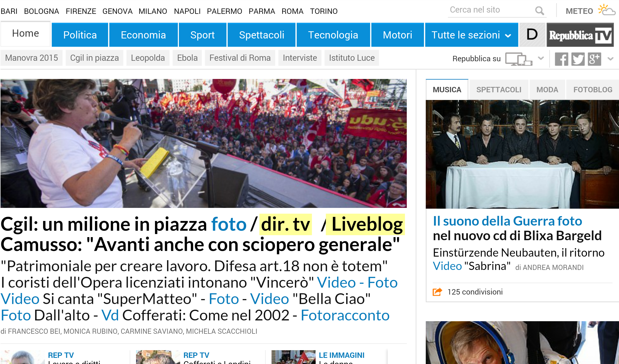Image resolution: width=619 pixels, height=364 pixels.
Task: Switch to the FOTOBLOG tab
Action: 593,90
